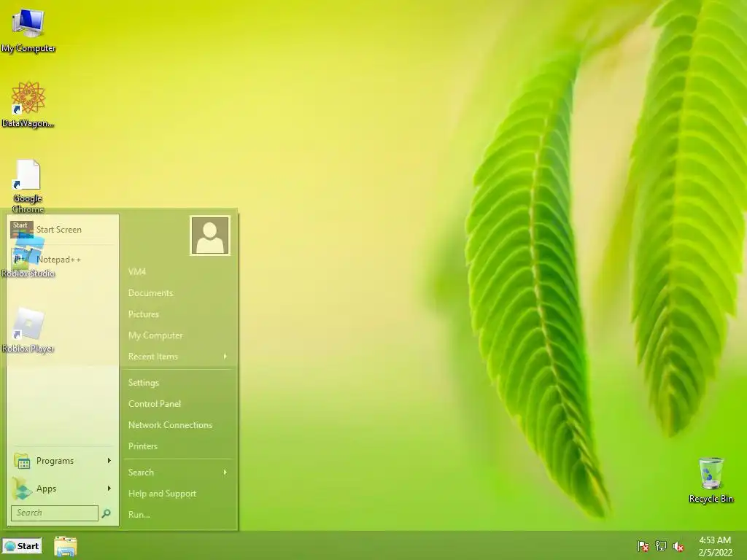Click the Recent Items label

153,356
